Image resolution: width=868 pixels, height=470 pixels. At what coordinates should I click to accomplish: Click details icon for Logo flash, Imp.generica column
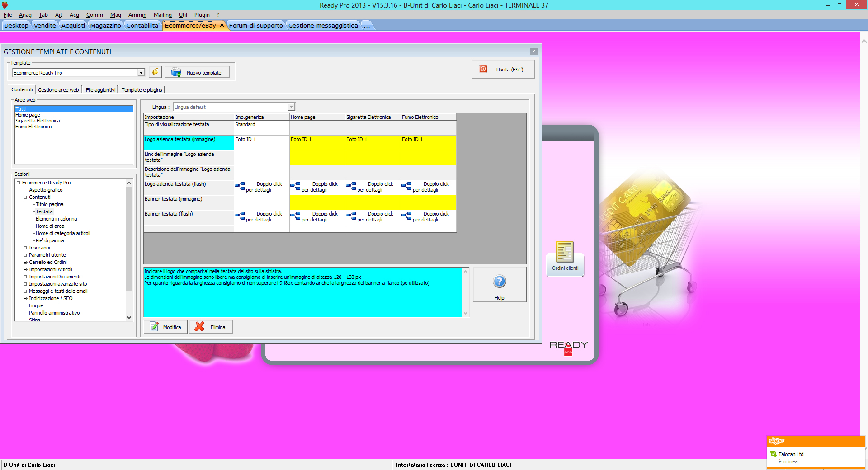240,186
